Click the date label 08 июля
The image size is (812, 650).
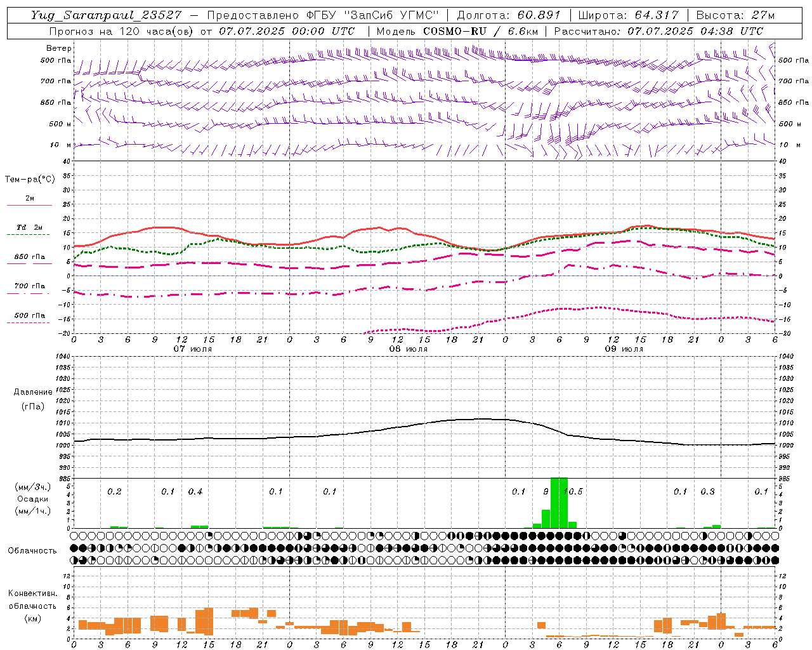point(409,348)
